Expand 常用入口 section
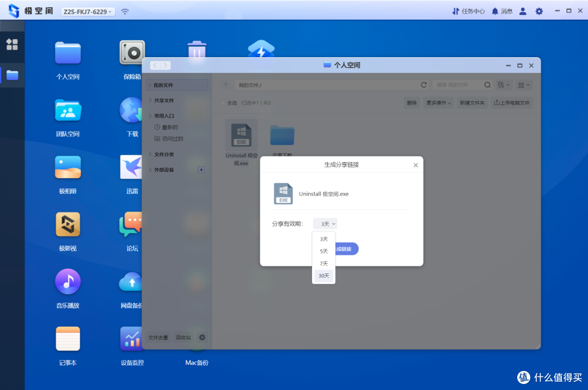The image size is (588, 390). coord(150,116)
